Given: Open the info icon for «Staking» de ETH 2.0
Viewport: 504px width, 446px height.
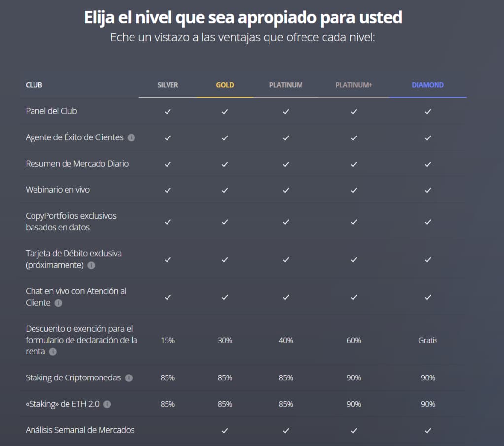Looking at the screenshot, I should click(x=107, y=404).
